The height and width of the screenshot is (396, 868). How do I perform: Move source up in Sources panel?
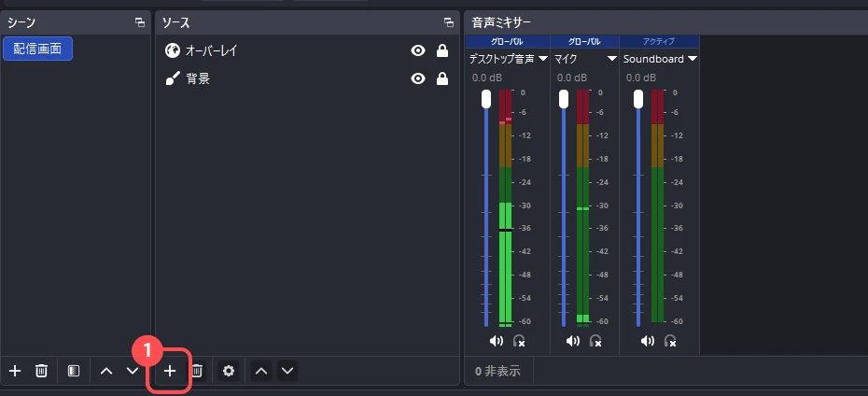[261, 371]
